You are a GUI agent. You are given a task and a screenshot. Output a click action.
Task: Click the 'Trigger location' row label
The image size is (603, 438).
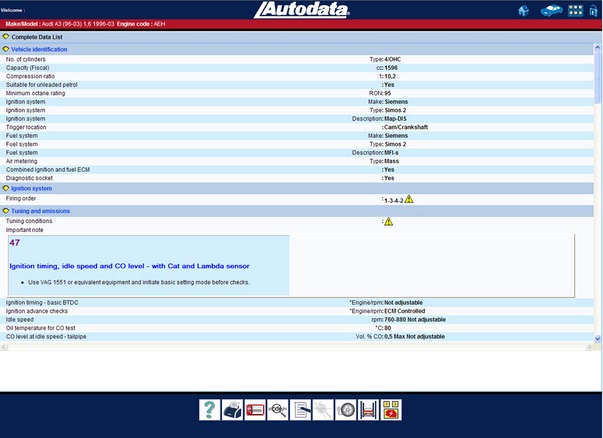pyautogui.click(x=26, y=127)
